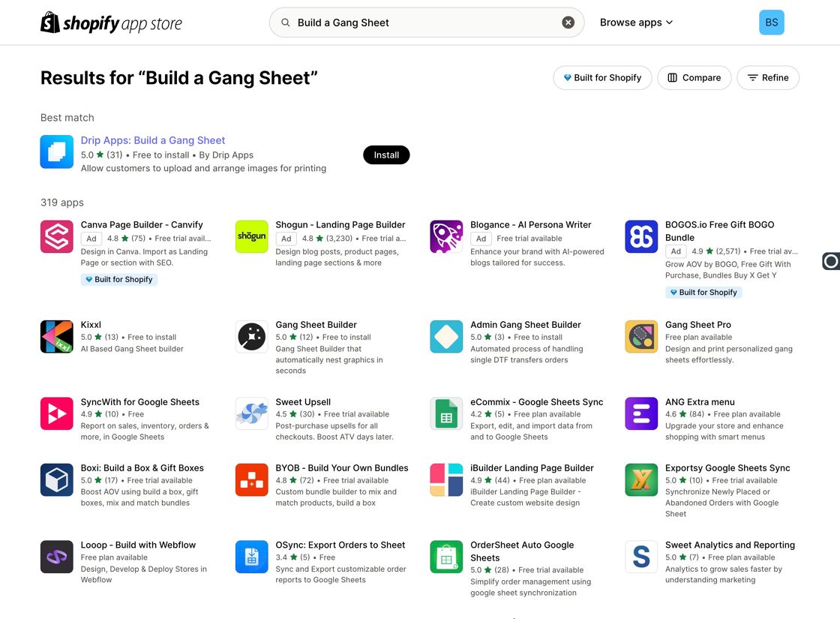Click the Ad label on Blogance listing

pyautogui.click(x=481, y=239)
